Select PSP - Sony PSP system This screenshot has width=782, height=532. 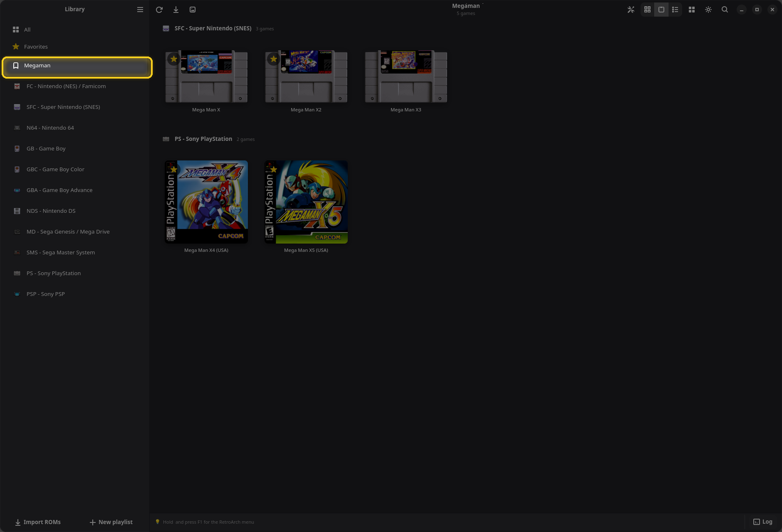coord(75,294)
